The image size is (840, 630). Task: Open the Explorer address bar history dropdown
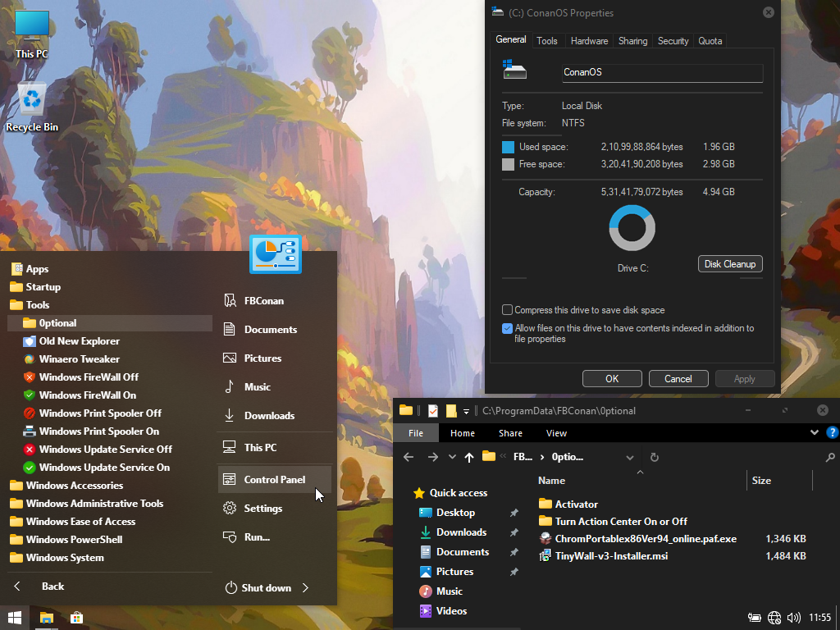[630, 458]
